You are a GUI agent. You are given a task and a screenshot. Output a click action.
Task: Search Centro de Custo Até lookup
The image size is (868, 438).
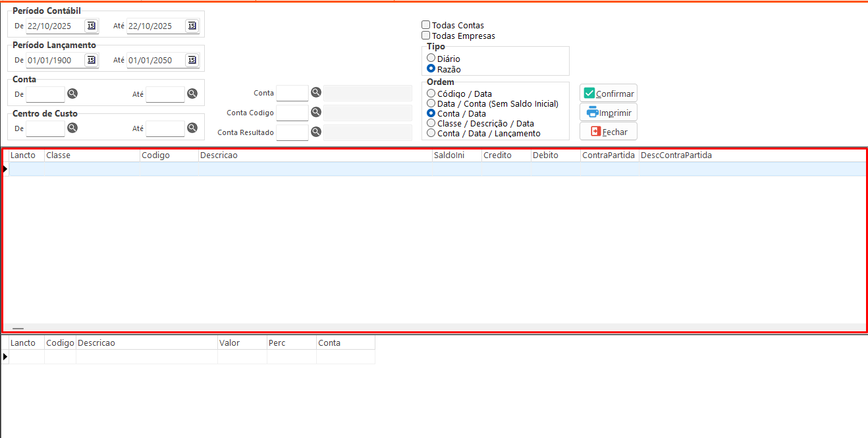192,128
